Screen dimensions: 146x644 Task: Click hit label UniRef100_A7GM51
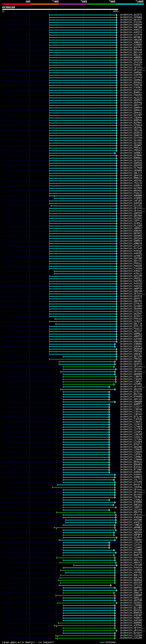point(131,384)
